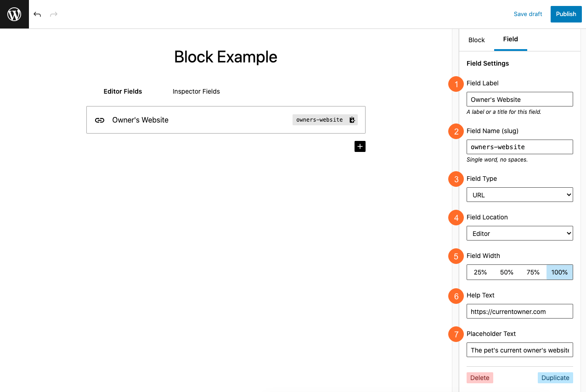586x392 pixels.
Task: Copy the owners-website slug via the clipboard icon
Action: coord(352,120)
